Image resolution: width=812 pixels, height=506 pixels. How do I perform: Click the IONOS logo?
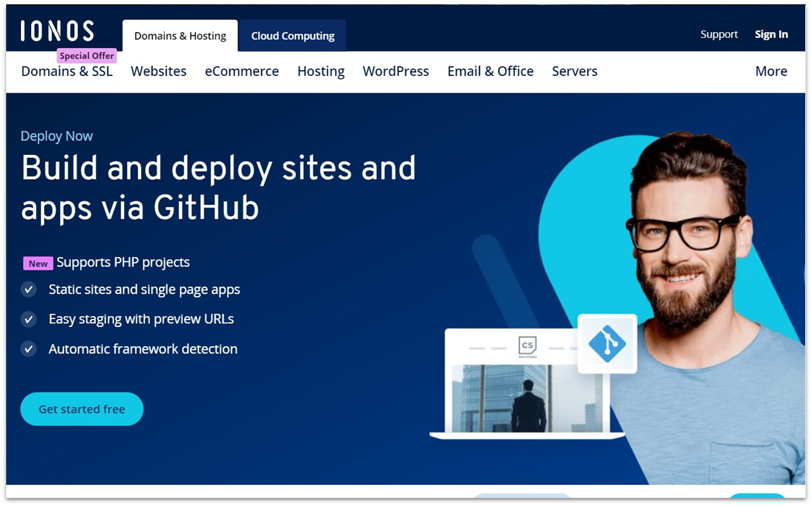[x=57, y=31]
